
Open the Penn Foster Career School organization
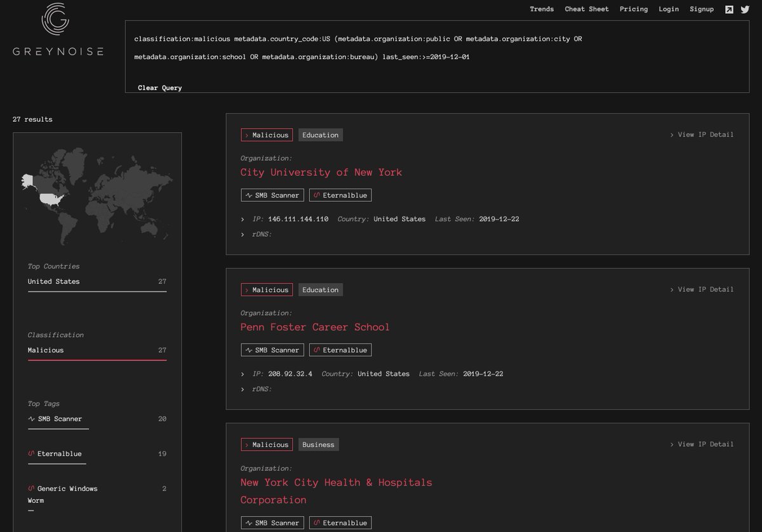(315, 327)
